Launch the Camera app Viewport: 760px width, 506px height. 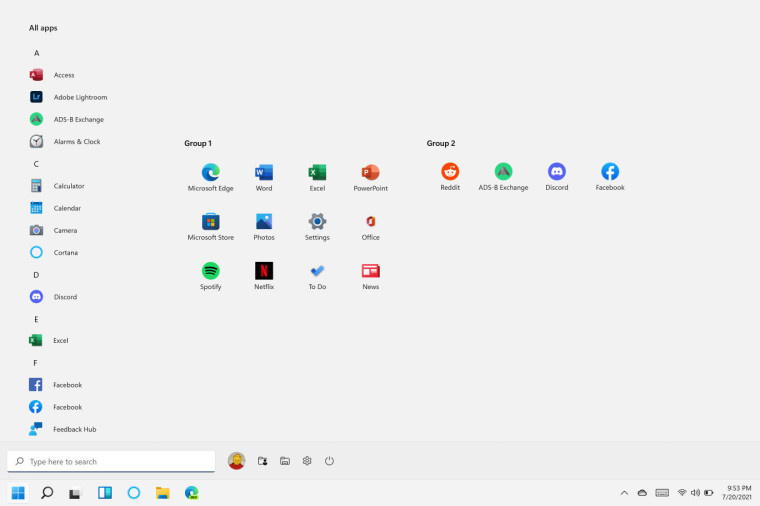point(53,230)
